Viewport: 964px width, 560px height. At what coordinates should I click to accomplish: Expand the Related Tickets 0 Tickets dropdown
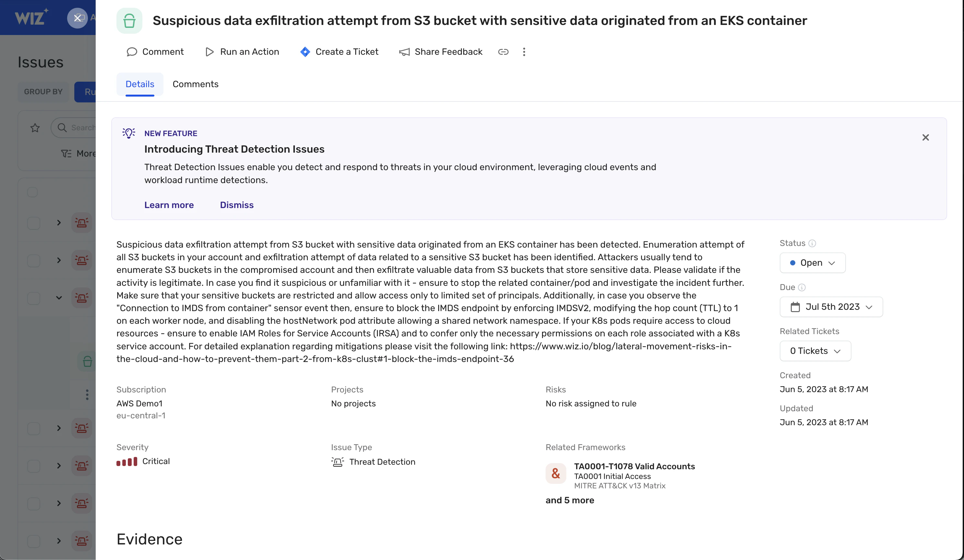814,351
